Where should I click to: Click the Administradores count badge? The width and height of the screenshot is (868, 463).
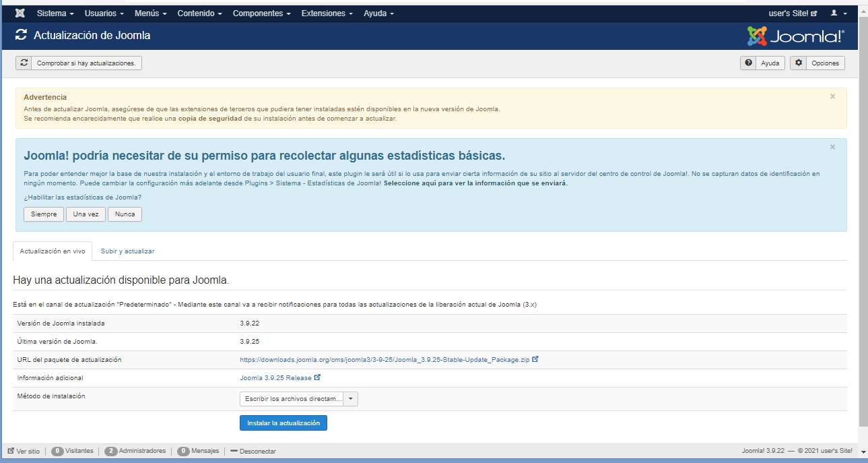(x=111, y=451)
